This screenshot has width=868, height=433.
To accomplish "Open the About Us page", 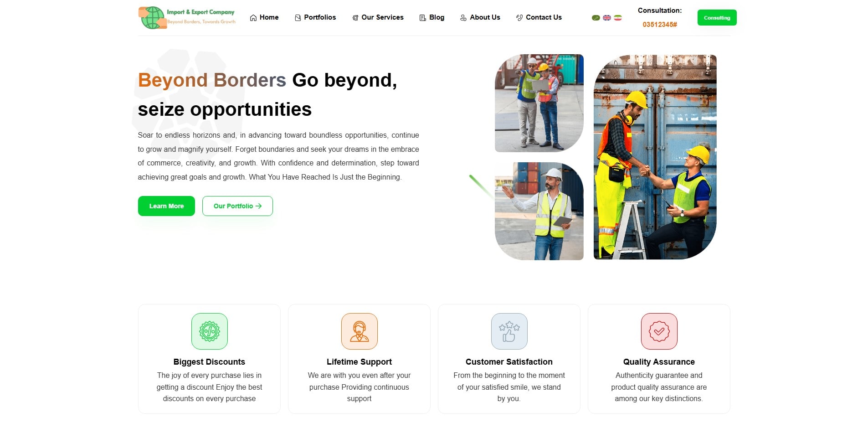I will pyautogui.click(x=480, y=17).
